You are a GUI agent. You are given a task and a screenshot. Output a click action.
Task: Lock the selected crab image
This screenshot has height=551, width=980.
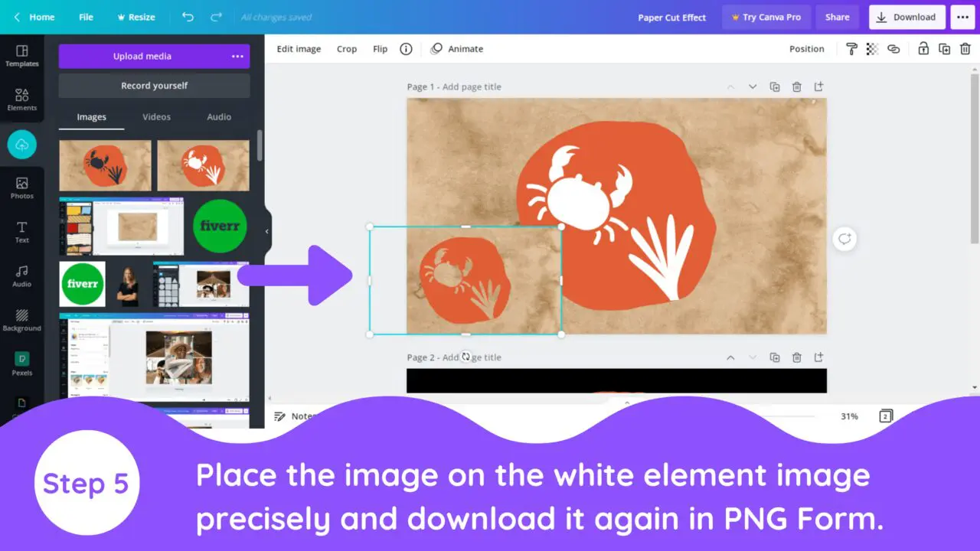click(x=923, y=48)
